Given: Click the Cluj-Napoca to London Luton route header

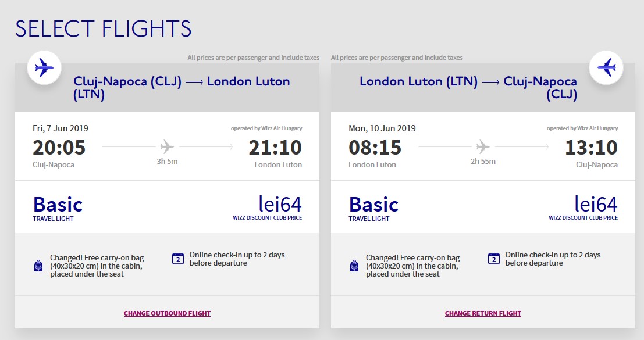Looking at the screenshot, I should click(x=182, y=87).
